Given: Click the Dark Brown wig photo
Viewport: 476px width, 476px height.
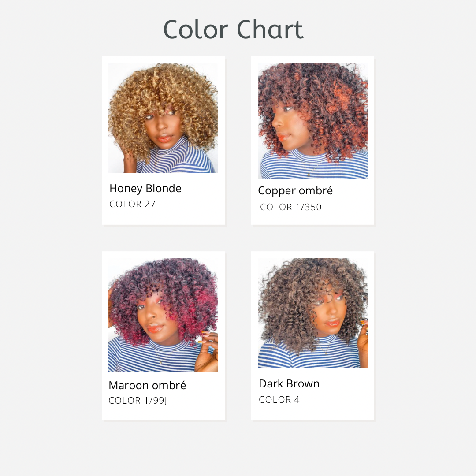Looking at the screenshot, I should coord(312,312).
